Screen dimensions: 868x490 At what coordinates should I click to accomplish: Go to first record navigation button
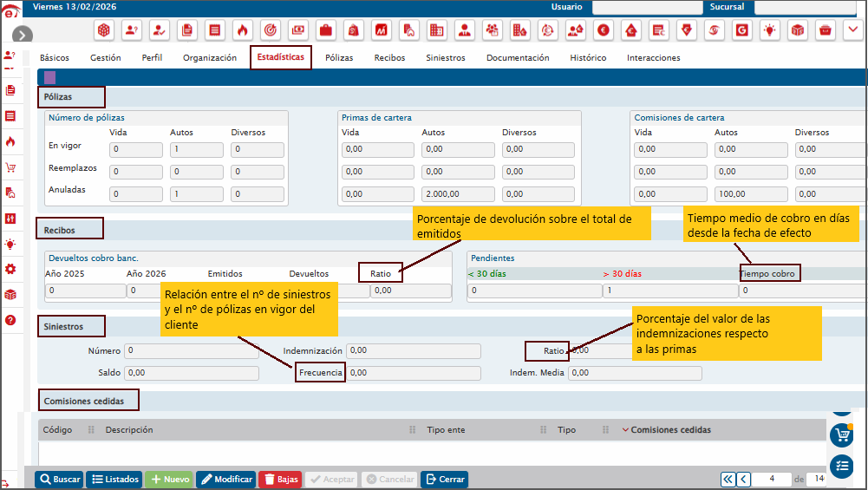(x=728, y=480)
